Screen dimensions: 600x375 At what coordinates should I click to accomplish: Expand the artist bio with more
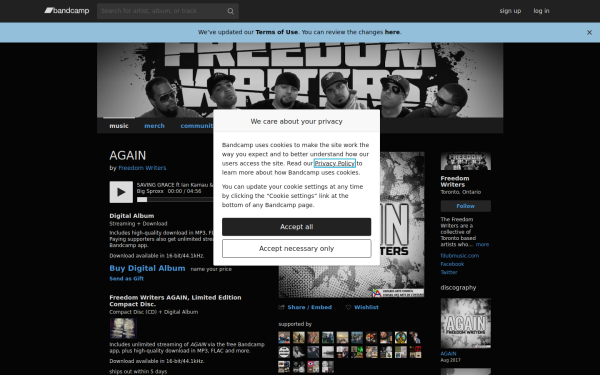482,245
